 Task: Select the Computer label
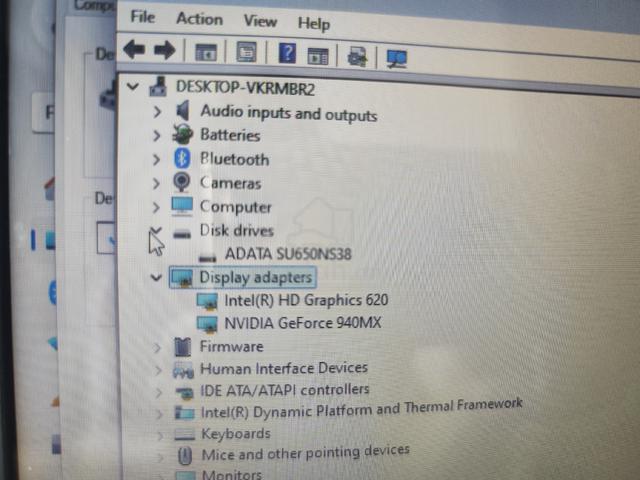pyautogui.click(x=236, y=207)
